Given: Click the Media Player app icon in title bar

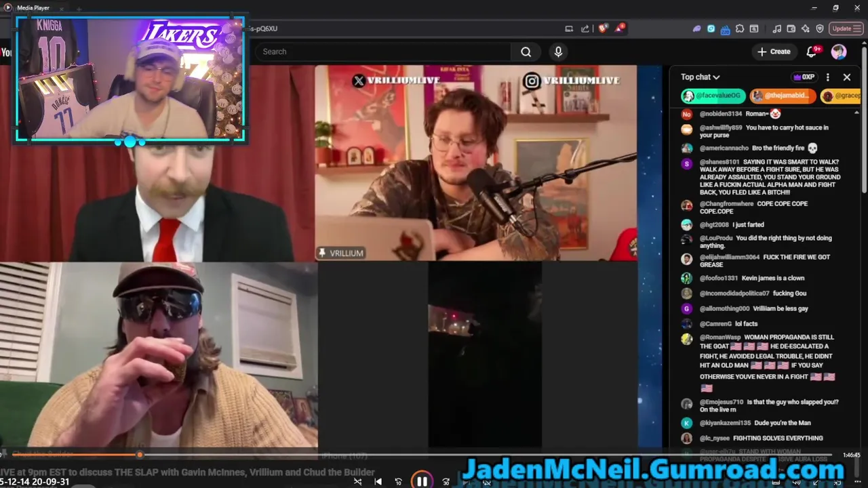Looking at the screenshot, I should coord(8,7).
